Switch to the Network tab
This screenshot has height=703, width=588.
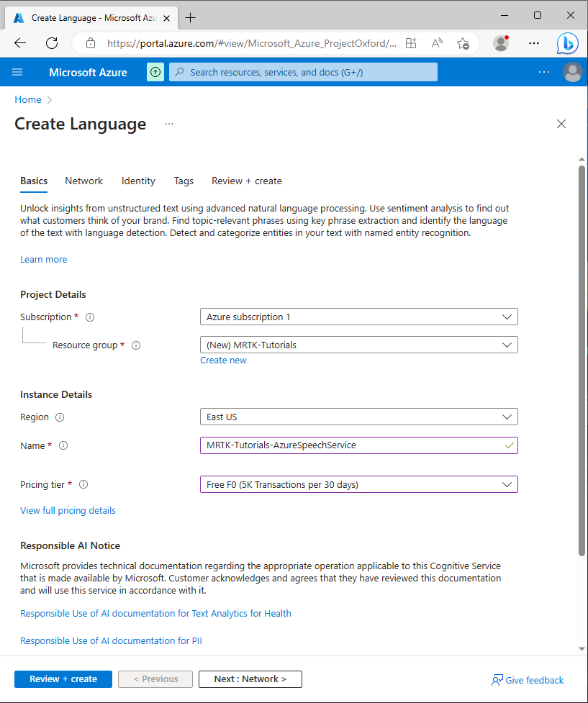pyautogui.click(x=83, y=181)
